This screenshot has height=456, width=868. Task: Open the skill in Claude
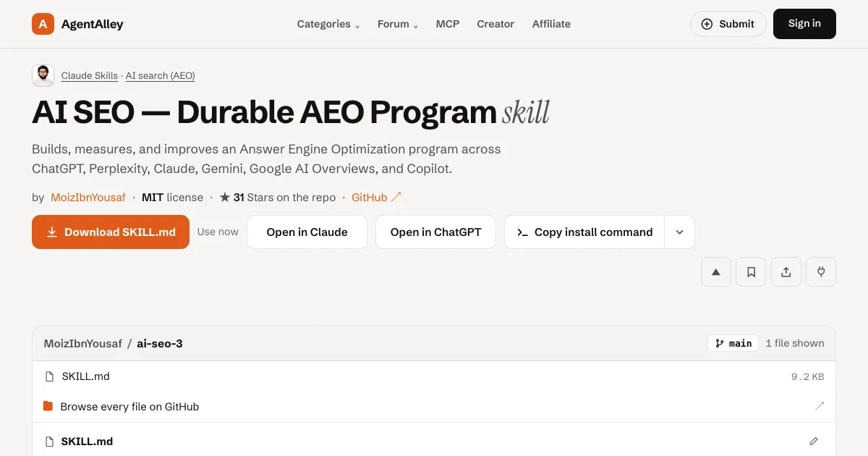click(307, 232)
